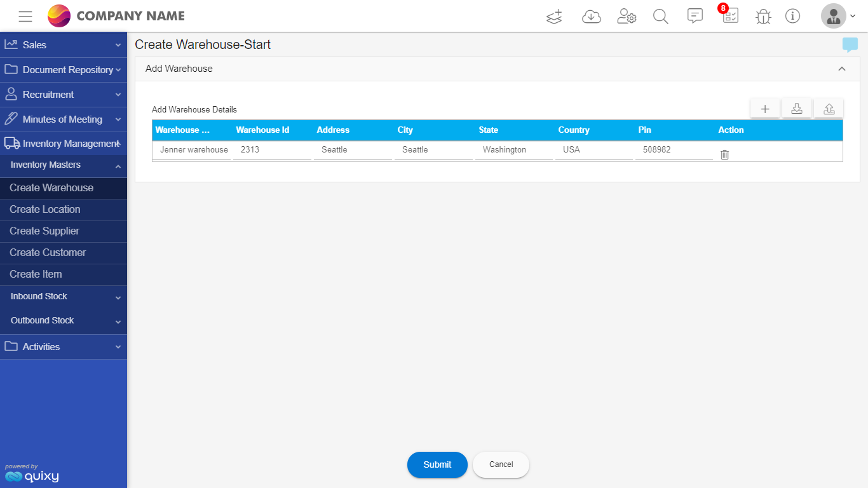
Task: Expand the Inbound Stock submenu
Action: (64, 297)
